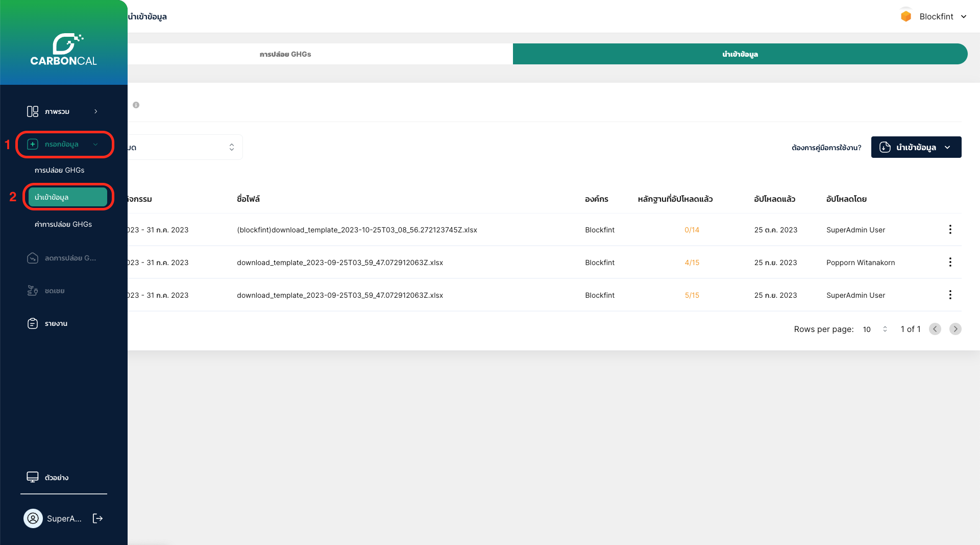This screenshot has width=980, height=545.
Task: Open the three-dot menu for Popporn Witanakorn row
Action: click(x=950, y=262)
